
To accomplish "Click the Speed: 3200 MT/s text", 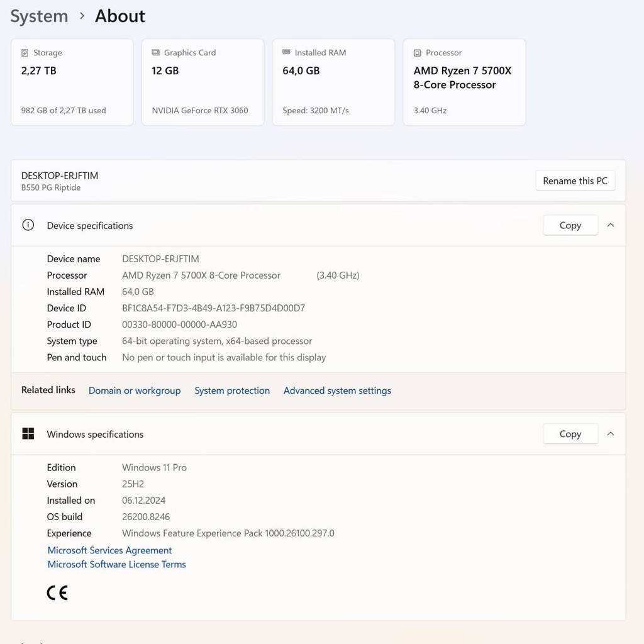I will 316,111.
